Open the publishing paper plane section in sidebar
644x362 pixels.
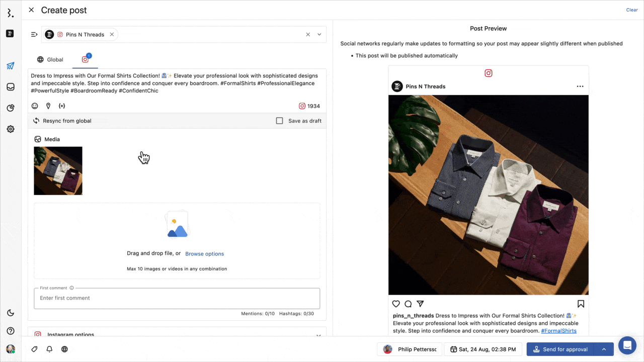(10, 65)
